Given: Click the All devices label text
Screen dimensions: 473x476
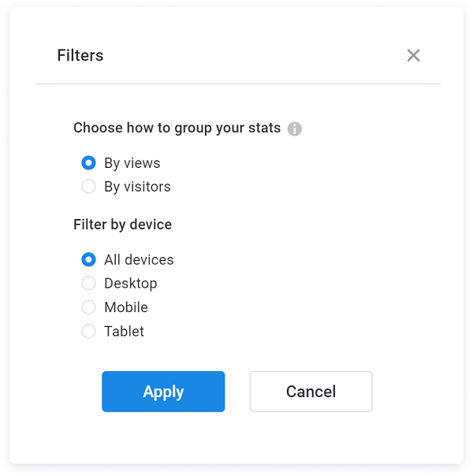Looking at the screenshot, I should pyautogui.click(x=139, y=260).
